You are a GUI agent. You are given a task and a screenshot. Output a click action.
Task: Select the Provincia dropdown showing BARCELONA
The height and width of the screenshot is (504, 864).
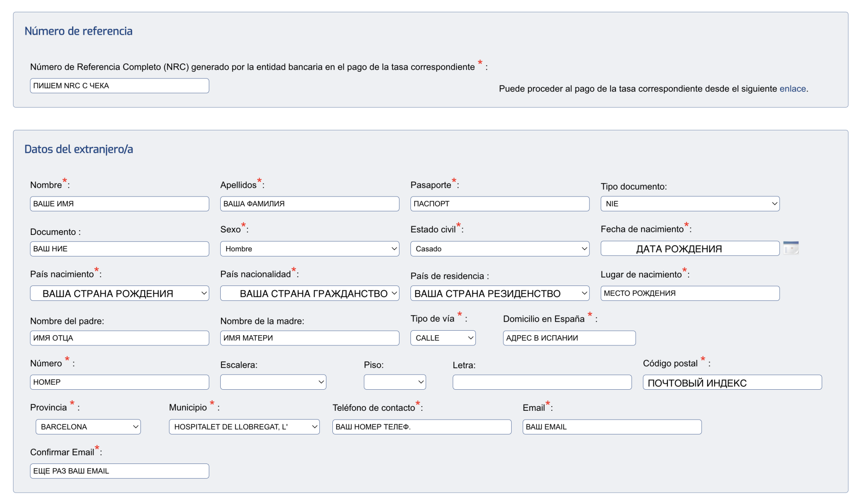click(88, 427)
